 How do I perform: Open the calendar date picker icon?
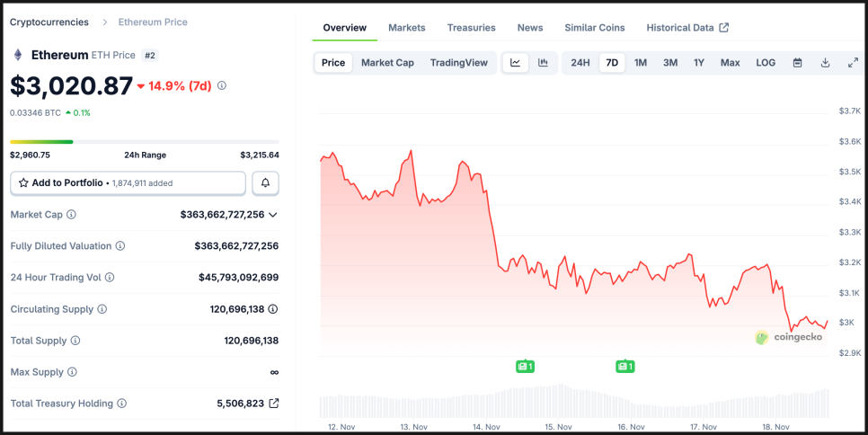click(797, 63)
